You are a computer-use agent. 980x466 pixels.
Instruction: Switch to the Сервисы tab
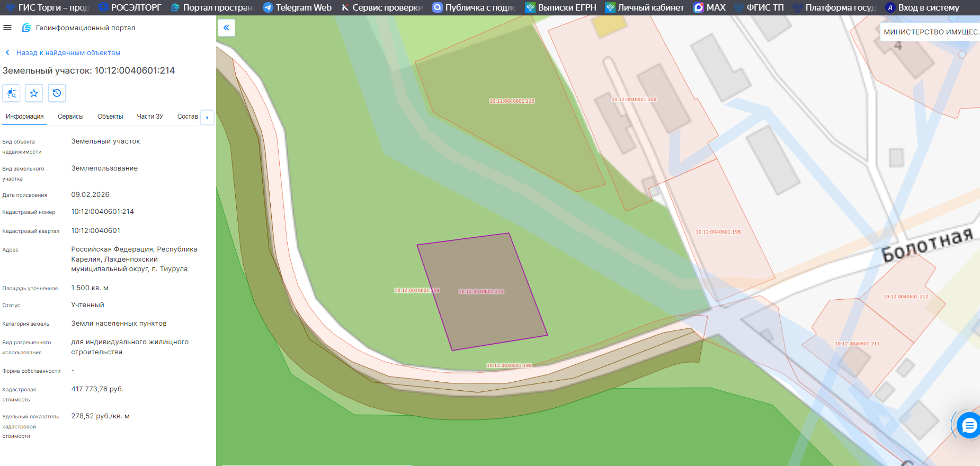(x=70, y=116)
